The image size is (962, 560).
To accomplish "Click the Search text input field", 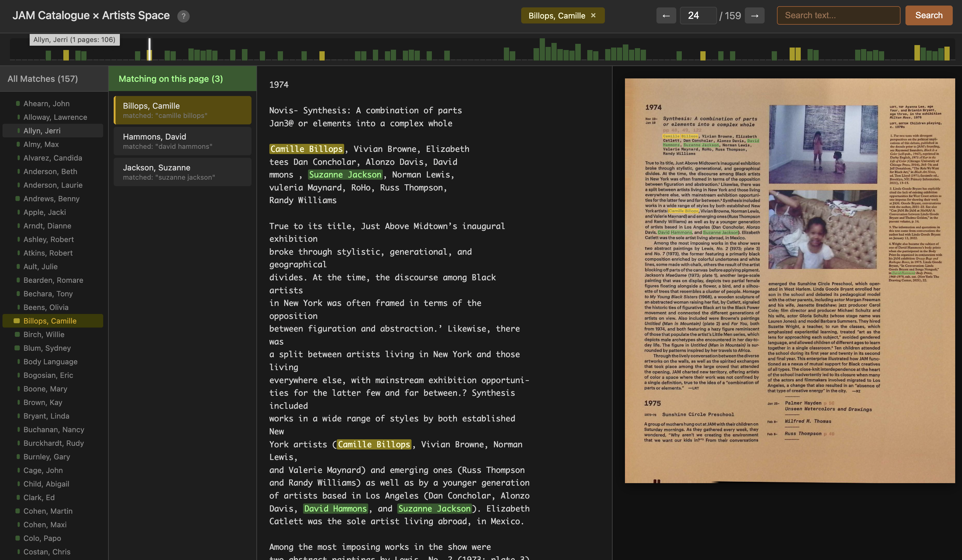I will (x=838, y=16).
